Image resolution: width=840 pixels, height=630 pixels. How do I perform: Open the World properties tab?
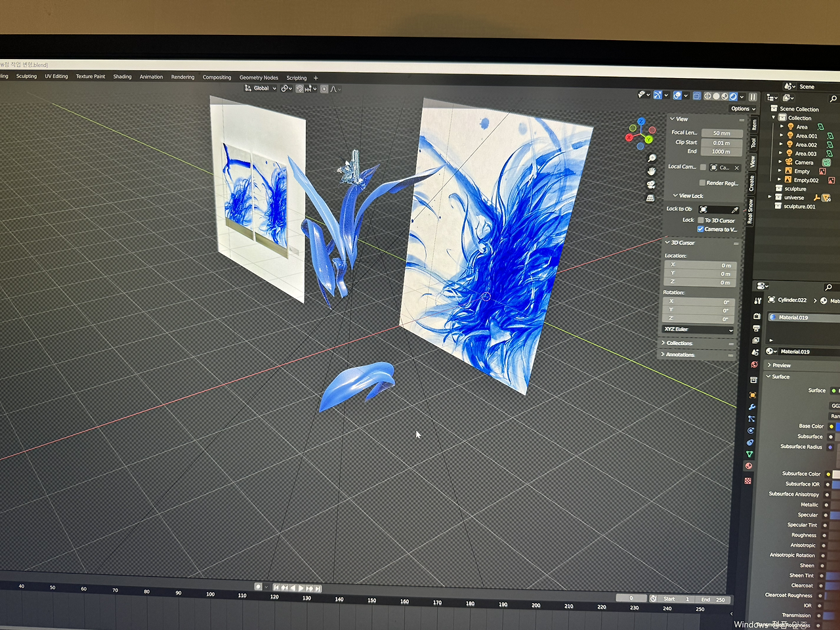point(754,364)
